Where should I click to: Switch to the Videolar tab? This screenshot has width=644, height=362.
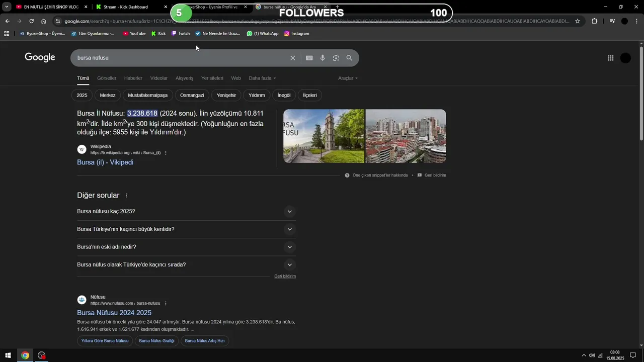point(159,78)
